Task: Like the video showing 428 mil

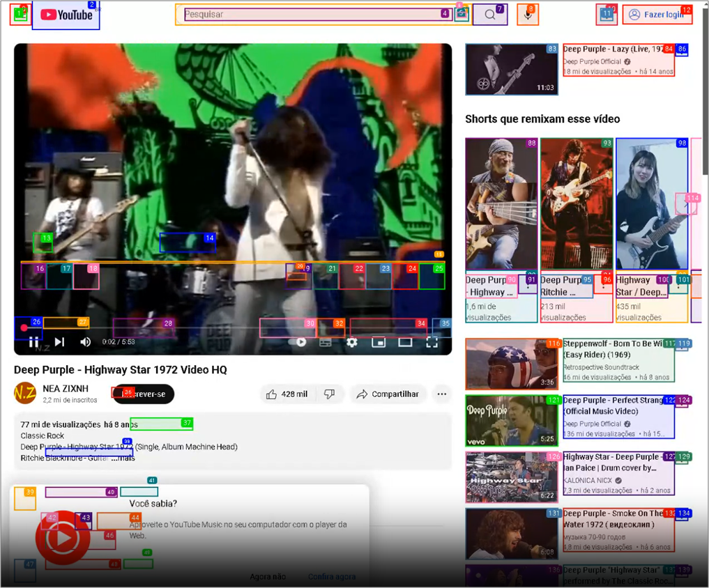Action: coord(287,394)
